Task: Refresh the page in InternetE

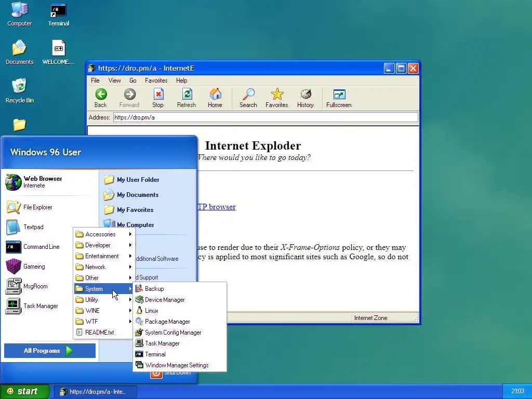Action: tap(187, 98)
